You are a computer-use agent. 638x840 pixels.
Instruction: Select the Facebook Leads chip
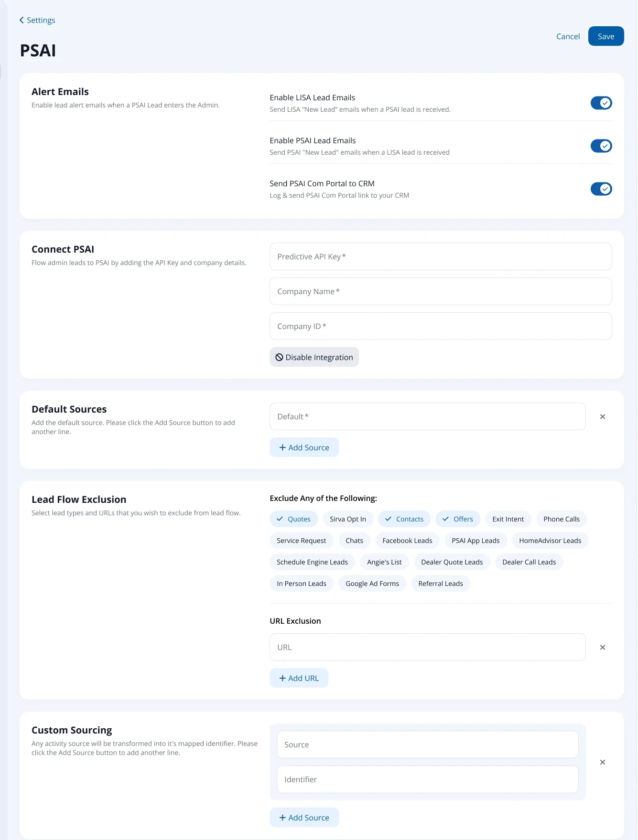[407, 541]
